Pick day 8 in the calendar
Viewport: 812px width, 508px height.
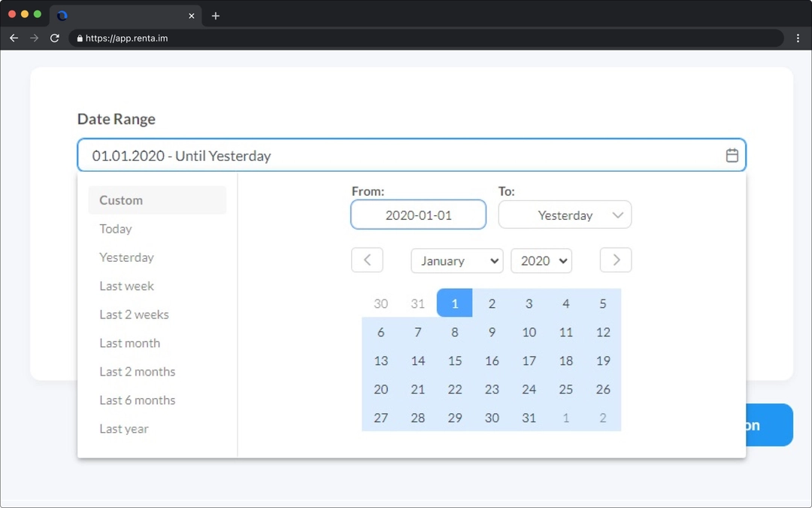(x=455, y=332)
